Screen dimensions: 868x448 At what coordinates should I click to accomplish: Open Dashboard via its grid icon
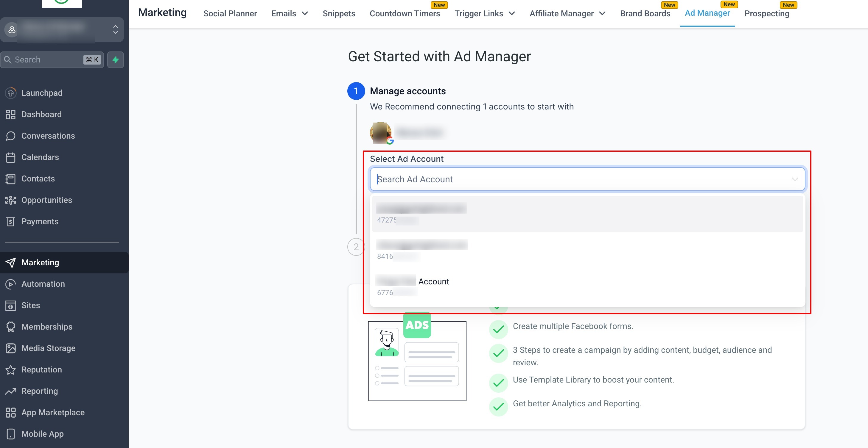pos(10,115)
